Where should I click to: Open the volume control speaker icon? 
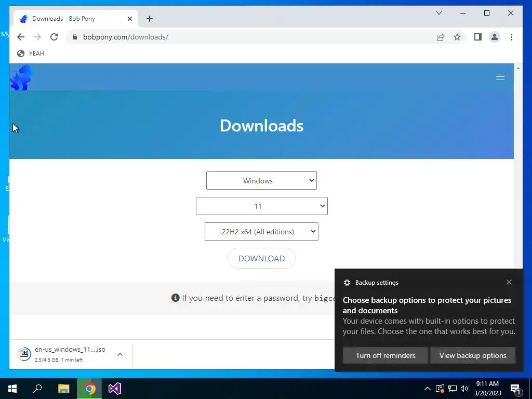point(464,389)
